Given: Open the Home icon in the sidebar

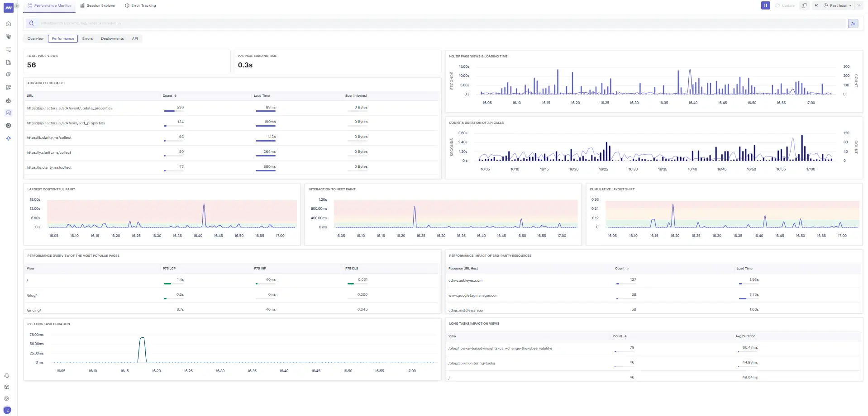Looking at the screenshot, I should pos(8,24).
